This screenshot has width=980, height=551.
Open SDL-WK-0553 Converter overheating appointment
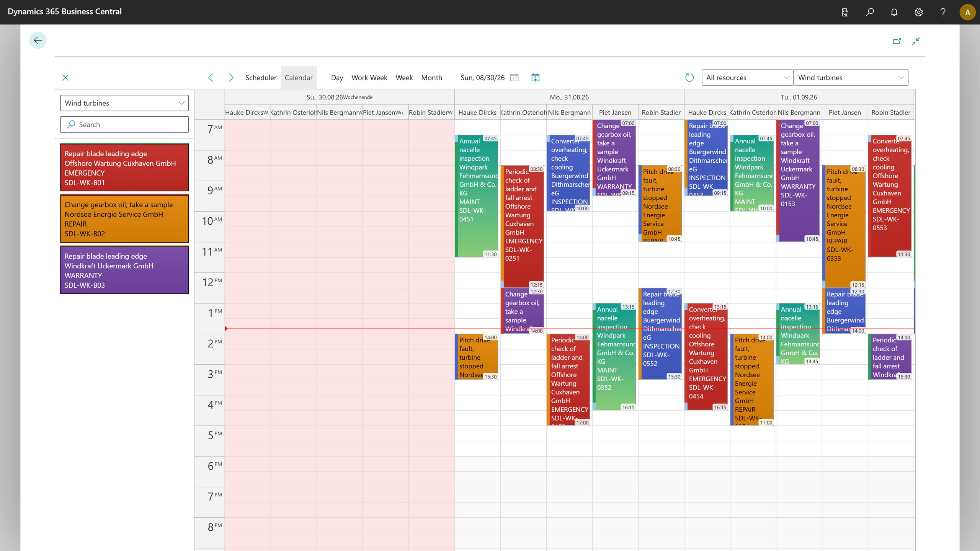point(890,196)
